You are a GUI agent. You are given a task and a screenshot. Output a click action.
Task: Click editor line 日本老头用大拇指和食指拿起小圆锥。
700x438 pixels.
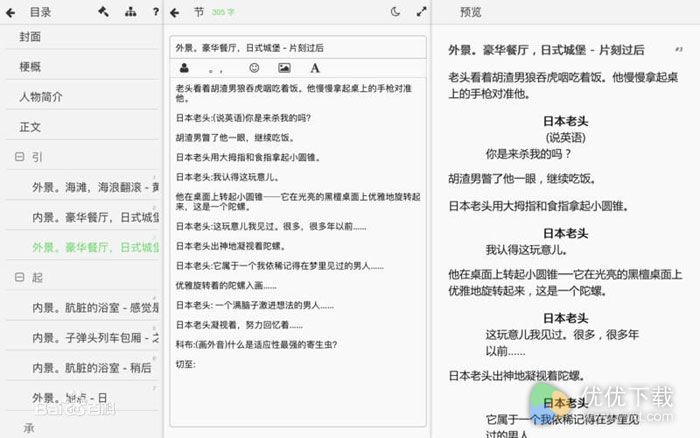pyautogui.click(x=248, y=157)
